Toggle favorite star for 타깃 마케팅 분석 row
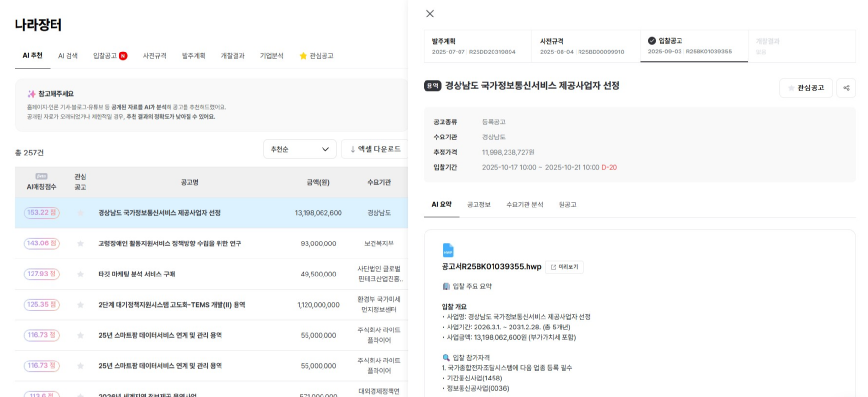Image resolution: width=868 pixels, height=397 pixels. point(80,274)
